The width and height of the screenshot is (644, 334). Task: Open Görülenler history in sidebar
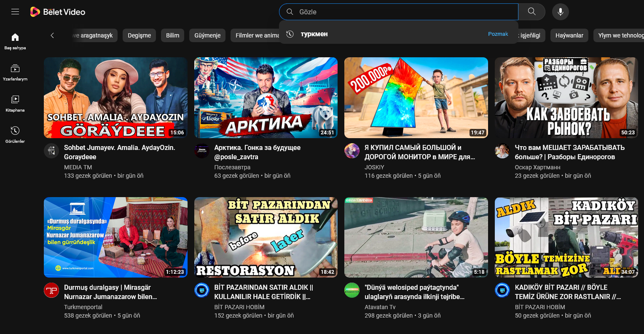tap(15, 135)
